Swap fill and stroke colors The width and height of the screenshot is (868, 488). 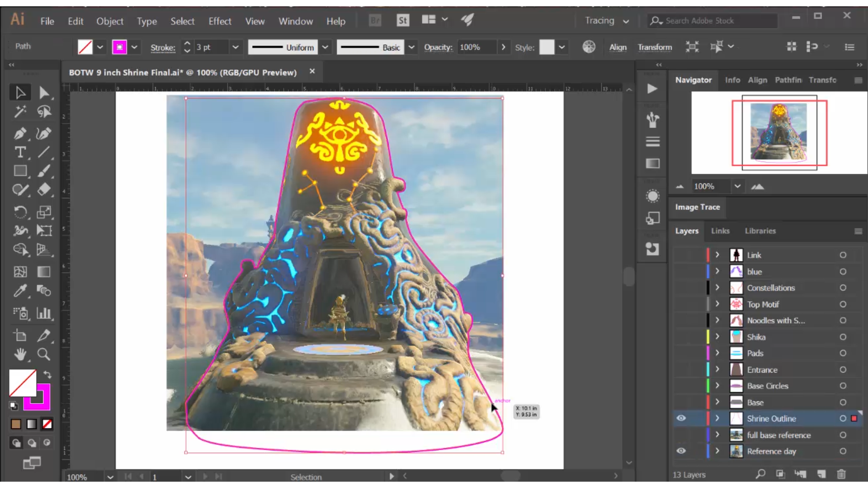pos(47,375)
